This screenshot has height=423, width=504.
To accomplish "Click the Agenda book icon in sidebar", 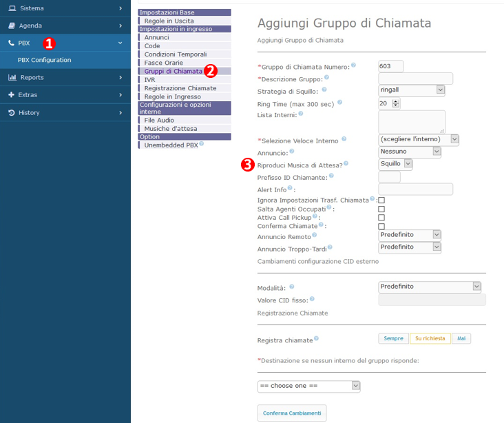I will point(12,25).
